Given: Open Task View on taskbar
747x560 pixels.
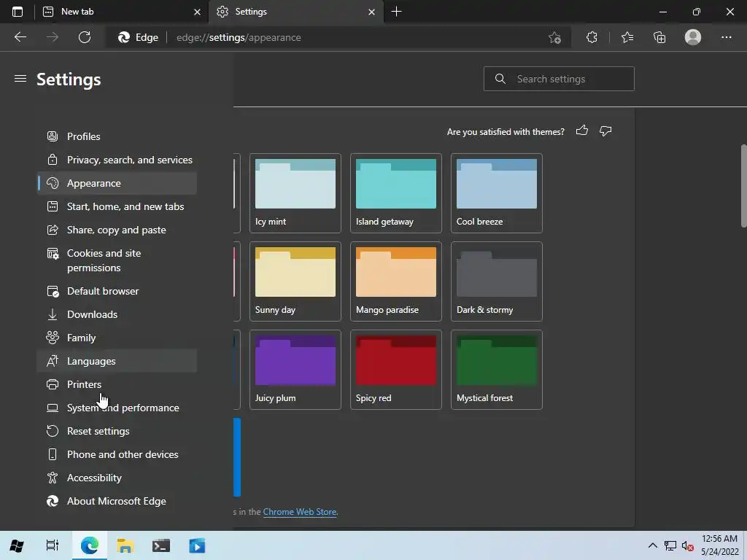Looking at the screenshot, I should 52,545.
